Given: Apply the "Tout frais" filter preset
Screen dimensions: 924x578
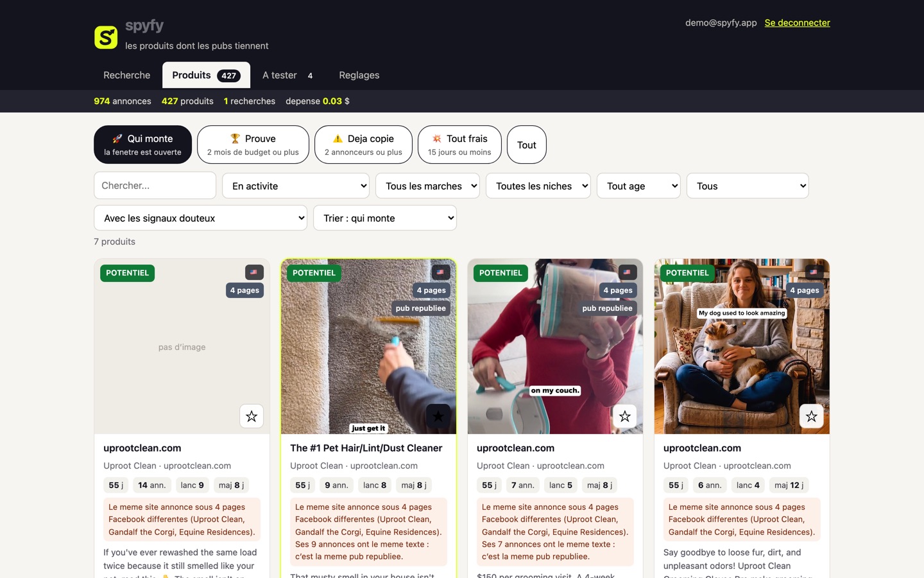Looking at the screenshot, I should (459, 144).
